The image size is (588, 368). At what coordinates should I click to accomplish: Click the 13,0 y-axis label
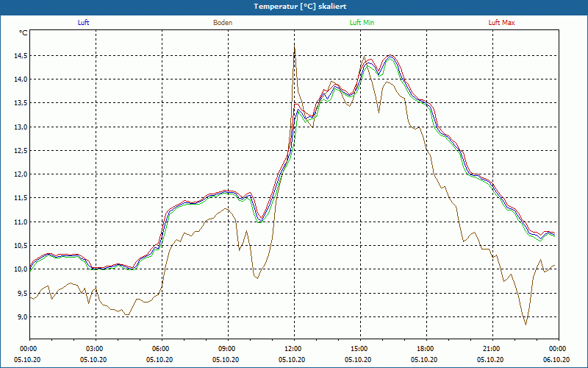pyautogui.click(x=21, y=127)
